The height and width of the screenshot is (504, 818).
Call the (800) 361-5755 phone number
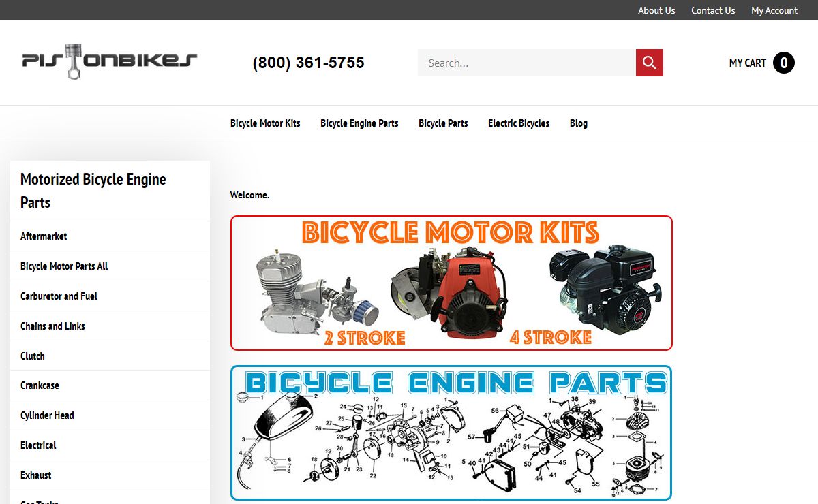tap(308, 63)
